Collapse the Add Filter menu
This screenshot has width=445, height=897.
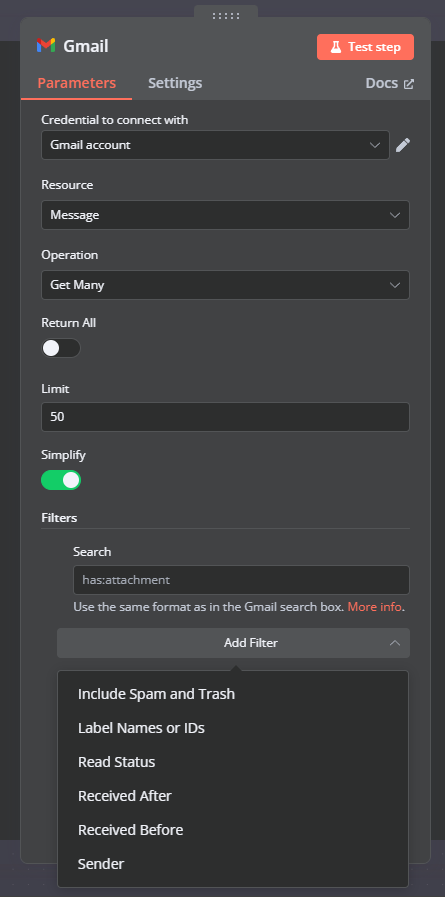pyautogui.click(x=233, y=643)
